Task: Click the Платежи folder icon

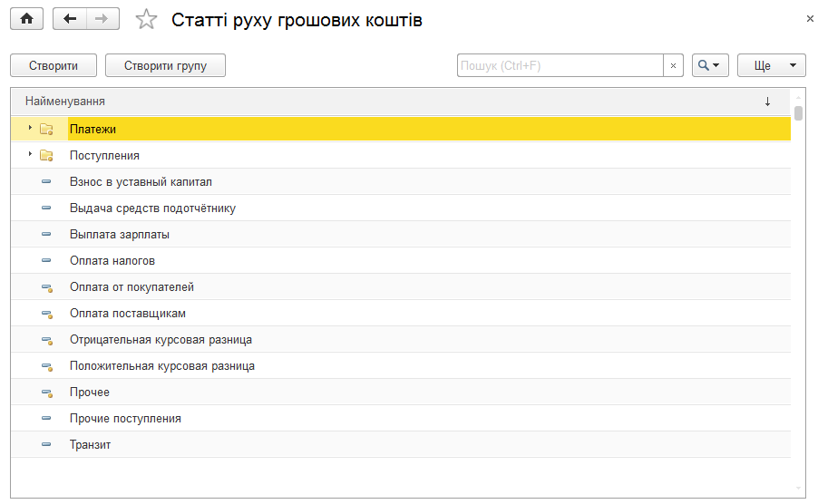Action: [x=46, y=130]
